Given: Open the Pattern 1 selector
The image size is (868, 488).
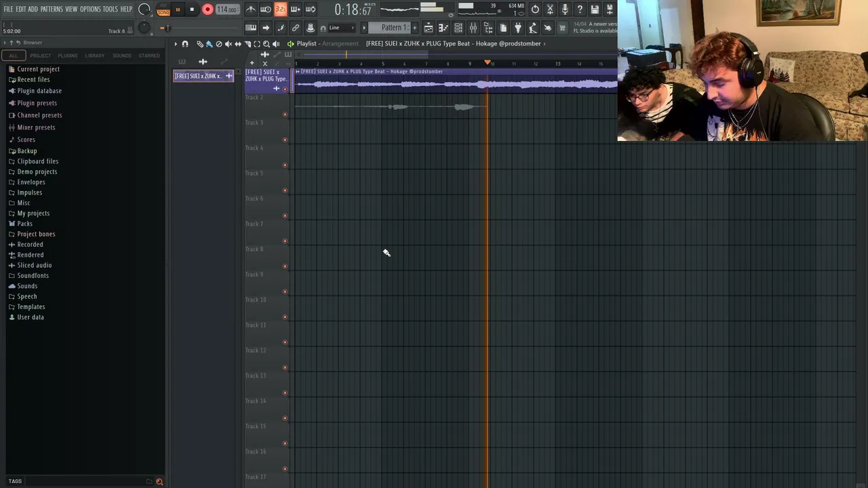Looking at the screenshot, I should [393, 28].
